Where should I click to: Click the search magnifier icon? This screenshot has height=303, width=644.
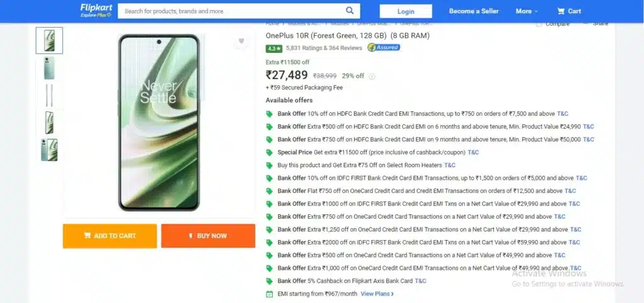(x=350, y=11)
